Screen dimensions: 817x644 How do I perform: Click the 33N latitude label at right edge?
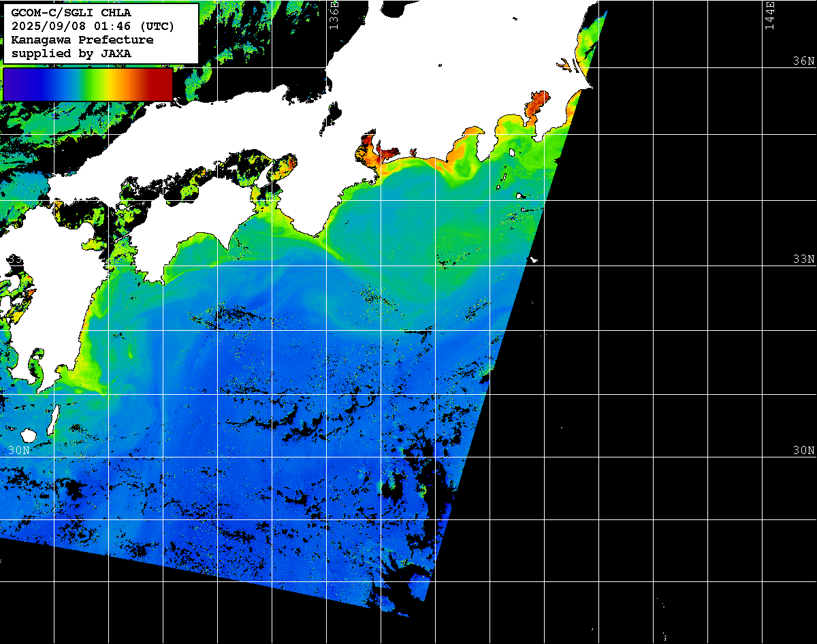tap(803, 259)
